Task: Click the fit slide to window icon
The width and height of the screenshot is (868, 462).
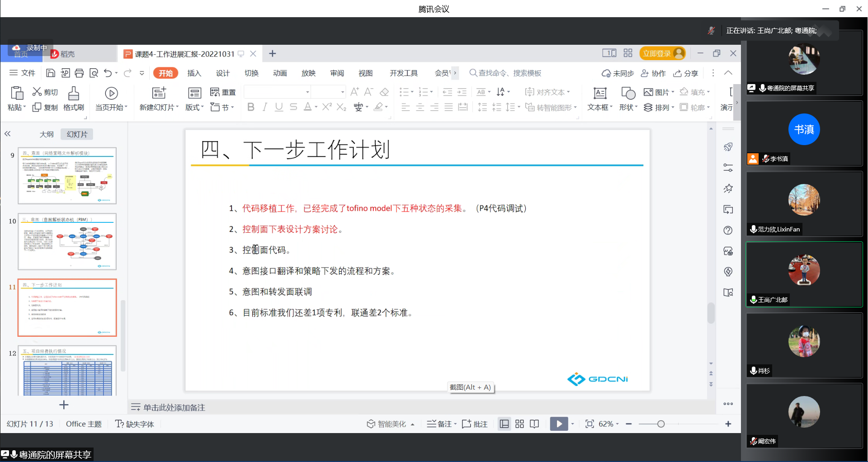Action: [x=590, y=424]
